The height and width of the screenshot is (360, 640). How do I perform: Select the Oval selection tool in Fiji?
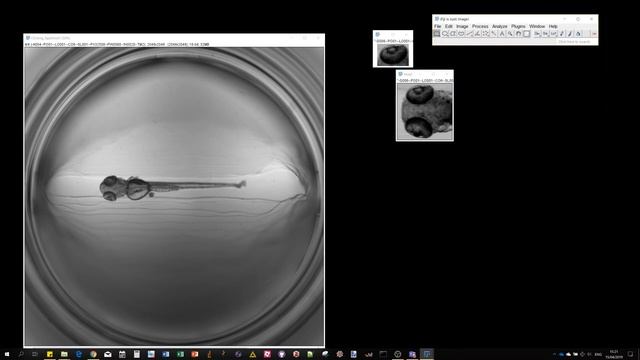[445, 34]
